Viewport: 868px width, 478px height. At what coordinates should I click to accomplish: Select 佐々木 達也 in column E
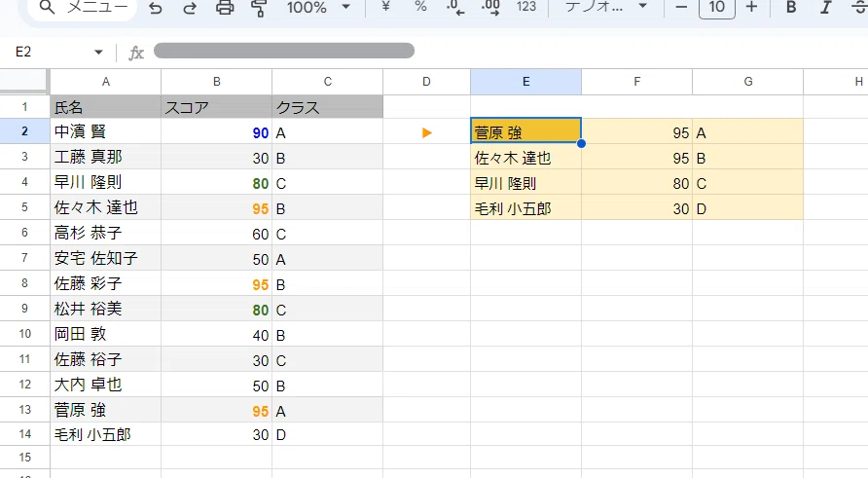click(525, 158)
